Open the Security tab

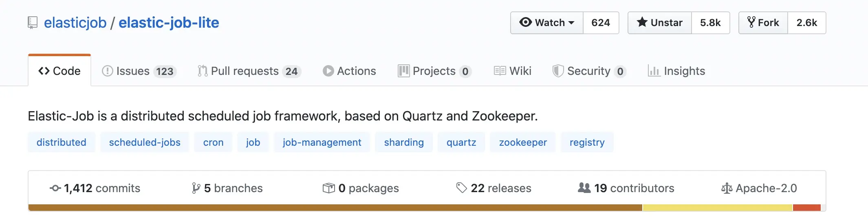pos(588,71)
